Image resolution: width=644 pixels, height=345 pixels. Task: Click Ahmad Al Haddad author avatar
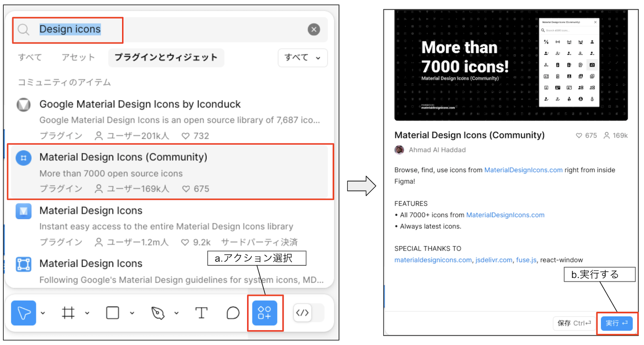coord(399,150)
